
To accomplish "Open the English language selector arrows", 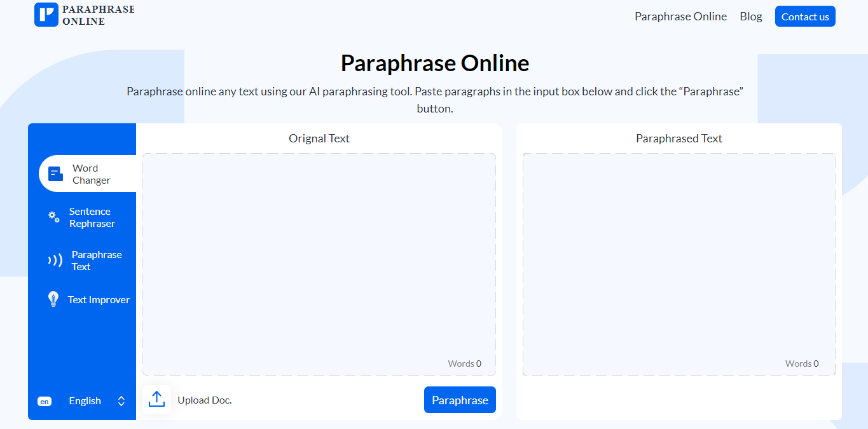I will tap(121, 401).
